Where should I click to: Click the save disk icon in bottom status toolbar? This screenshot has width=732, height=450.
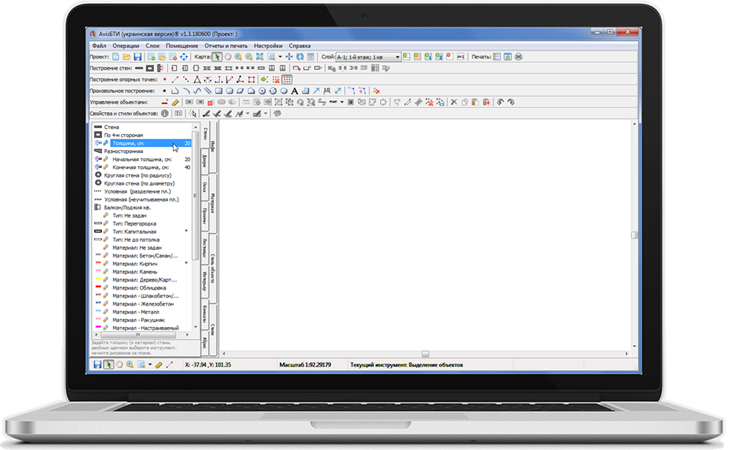click(x=96, y=364)
